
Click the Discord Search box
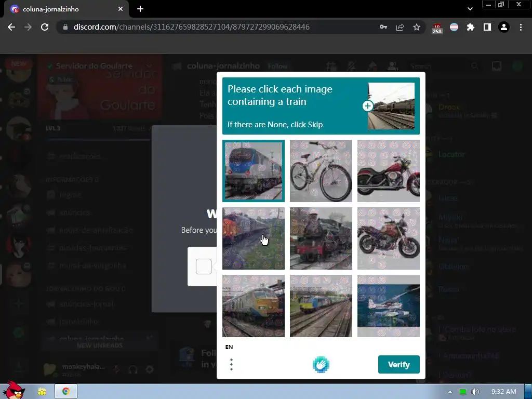(445, 66)
